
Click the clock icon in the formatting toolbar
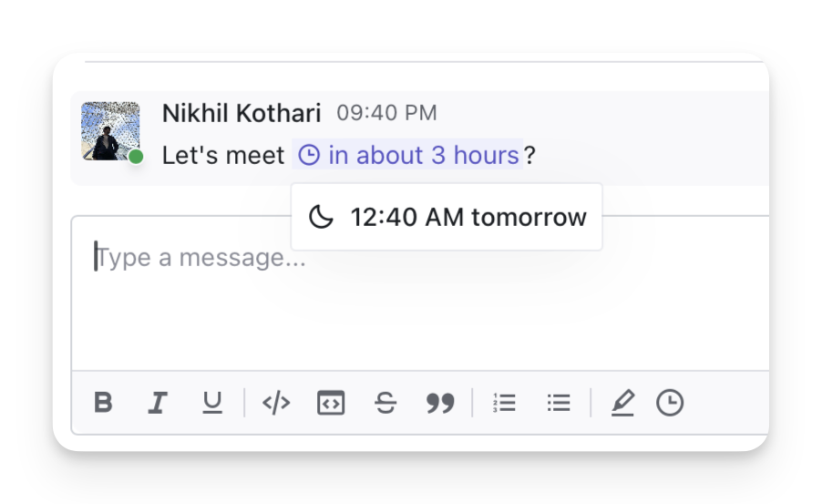[x=670, y=403]
